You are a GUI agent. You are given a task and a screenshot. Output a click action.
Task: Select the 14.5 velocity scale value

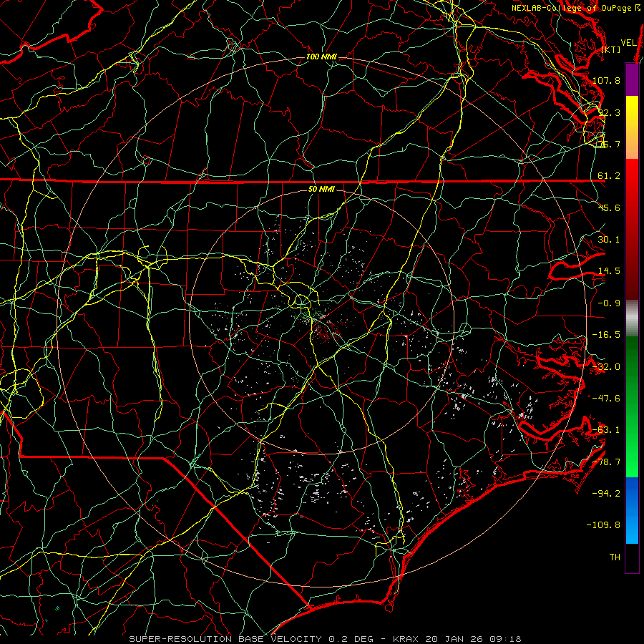click(x=609, y=271)
